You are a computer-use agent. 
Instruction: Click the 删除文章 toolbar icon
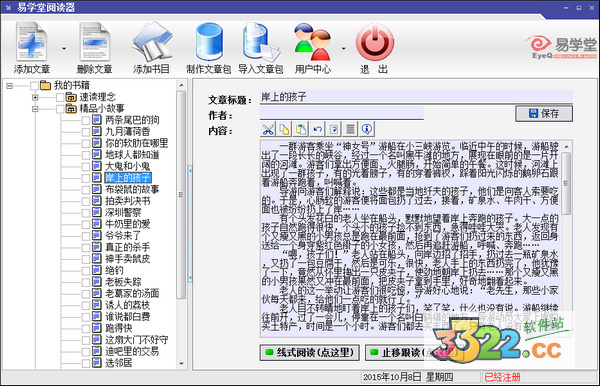(x=95, y=41)
